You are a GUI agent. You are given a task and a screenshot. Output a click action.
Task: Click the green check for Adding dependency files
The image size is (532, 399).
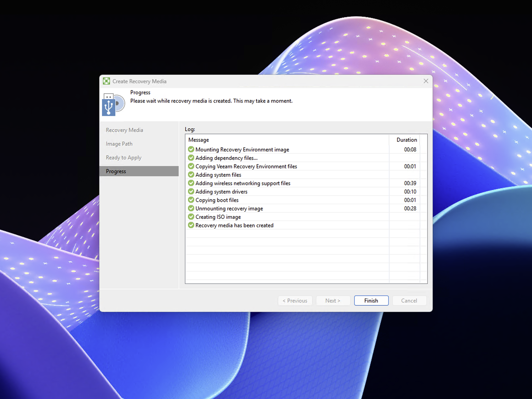point(191,158)
